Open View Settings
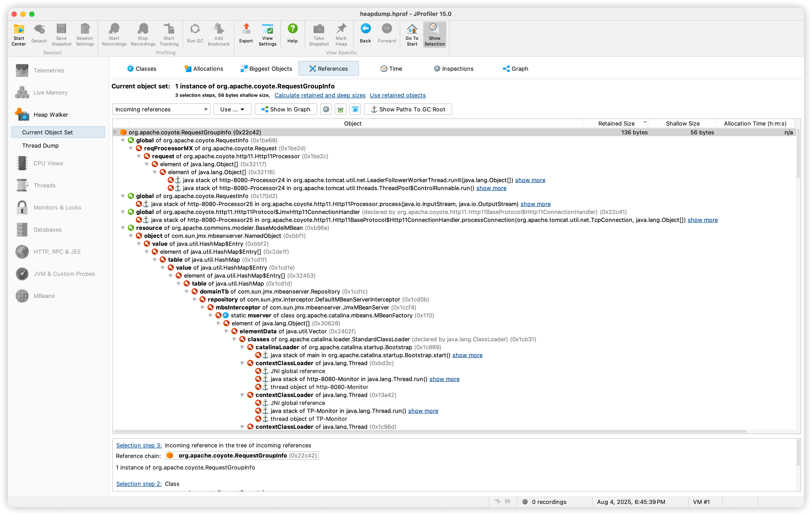 tap(267, 35)
